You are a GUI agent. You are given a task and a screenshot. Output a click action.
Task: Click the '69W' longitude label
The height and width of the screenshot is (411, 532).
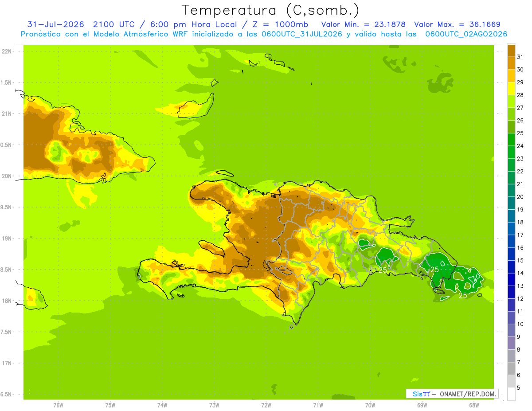[x=422, y=405]
